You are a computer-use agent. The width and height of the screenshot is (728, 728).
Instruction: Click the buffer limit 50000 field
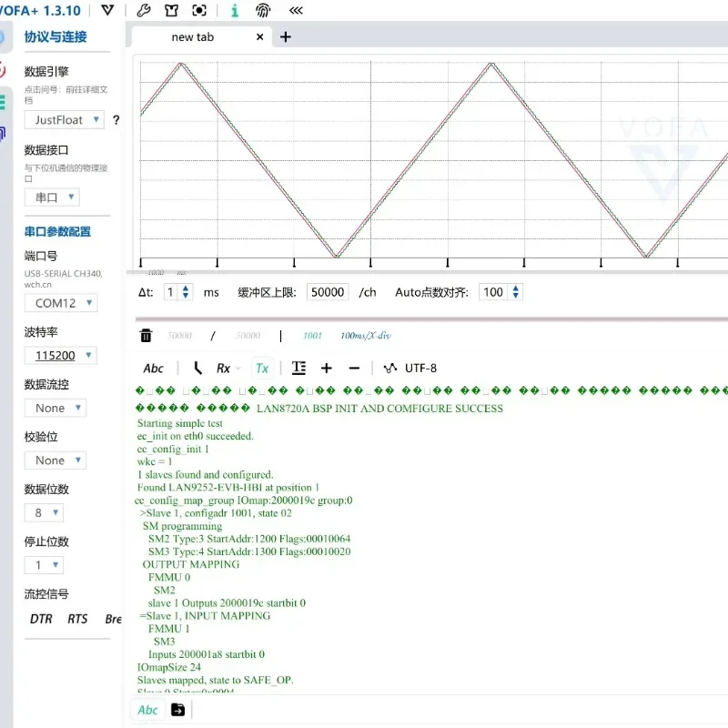click(x=328, y=292)
